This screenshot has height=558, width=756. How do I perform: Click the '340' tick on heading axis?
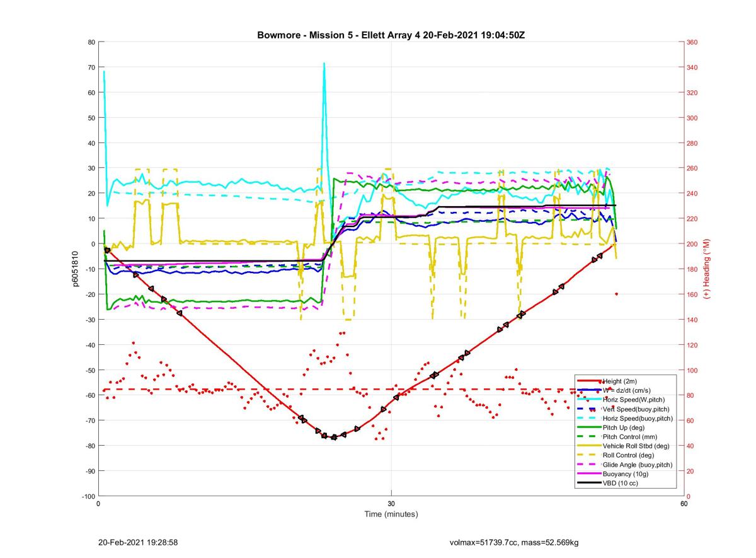tap(692, 67)
